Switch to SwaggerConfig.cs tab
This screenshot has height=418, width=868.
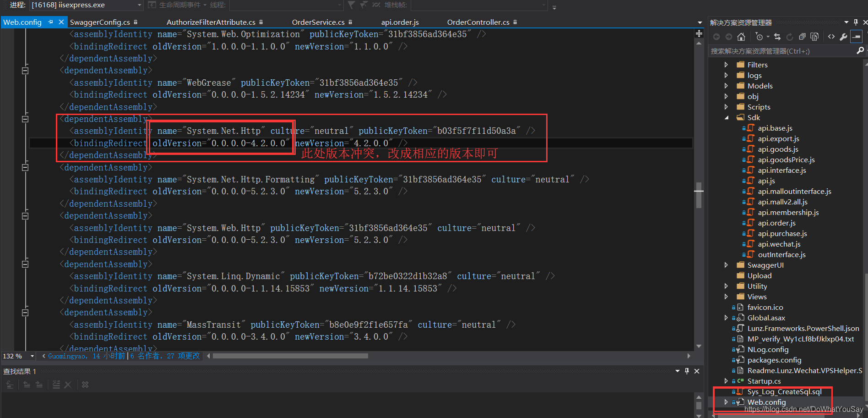[x=100, y=22]
